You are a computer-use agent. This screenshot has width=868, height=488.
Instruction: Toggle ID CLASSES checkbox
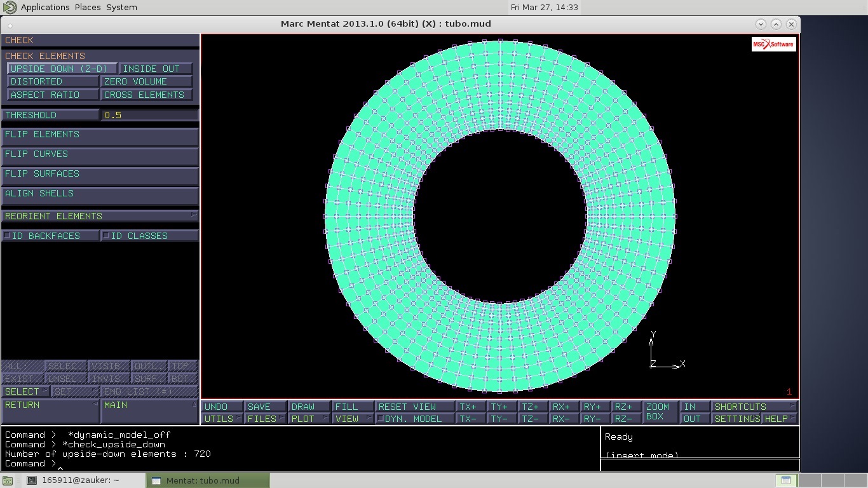point(150,236)
